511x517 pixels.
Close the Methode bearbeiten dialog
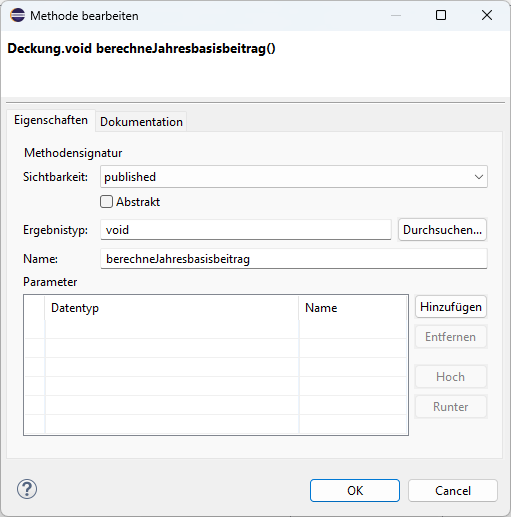pos(487,15)
